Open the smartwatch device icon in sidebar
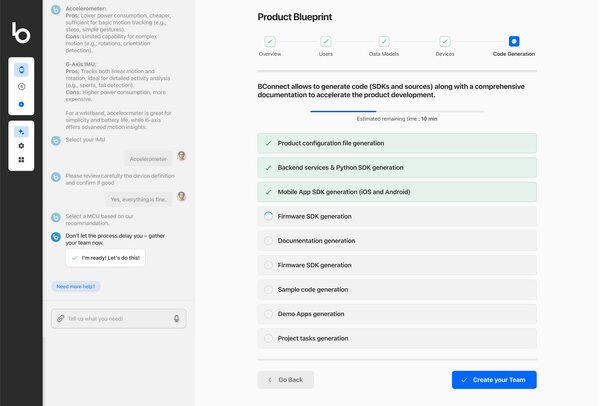 [x=21, y=69]
